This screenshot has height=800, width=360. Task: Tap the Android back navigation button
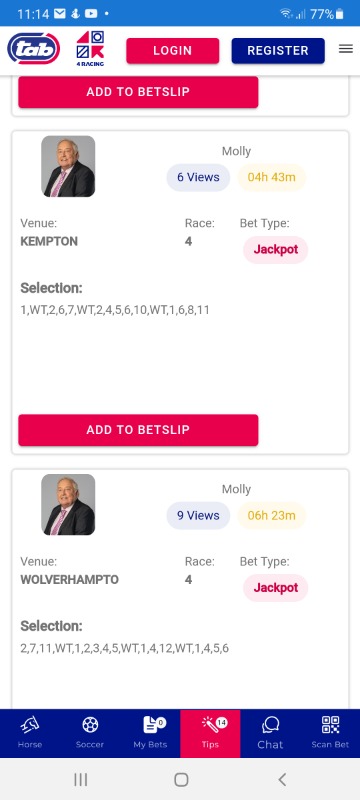click(x=282, y=779)
